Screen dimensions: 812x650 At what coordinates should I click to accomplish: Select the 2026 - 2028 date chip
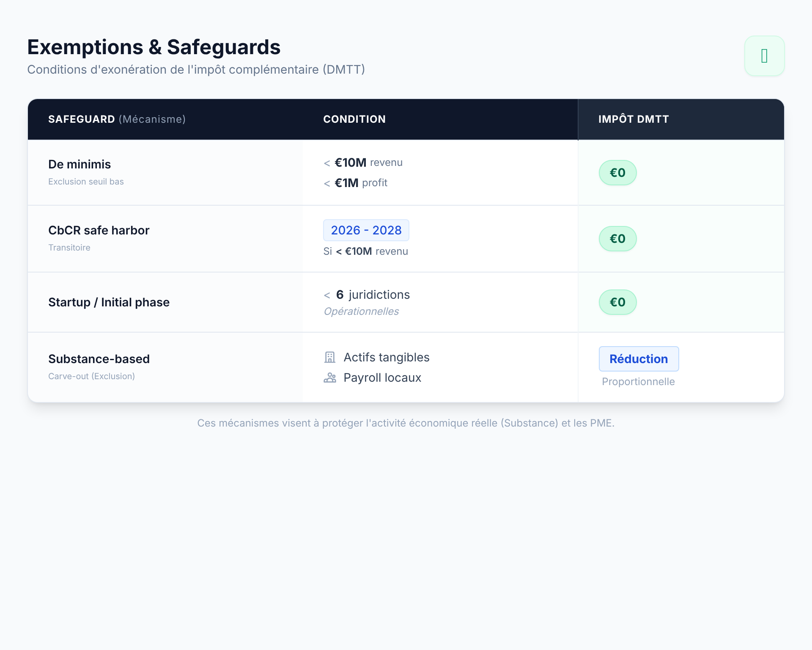366,230
